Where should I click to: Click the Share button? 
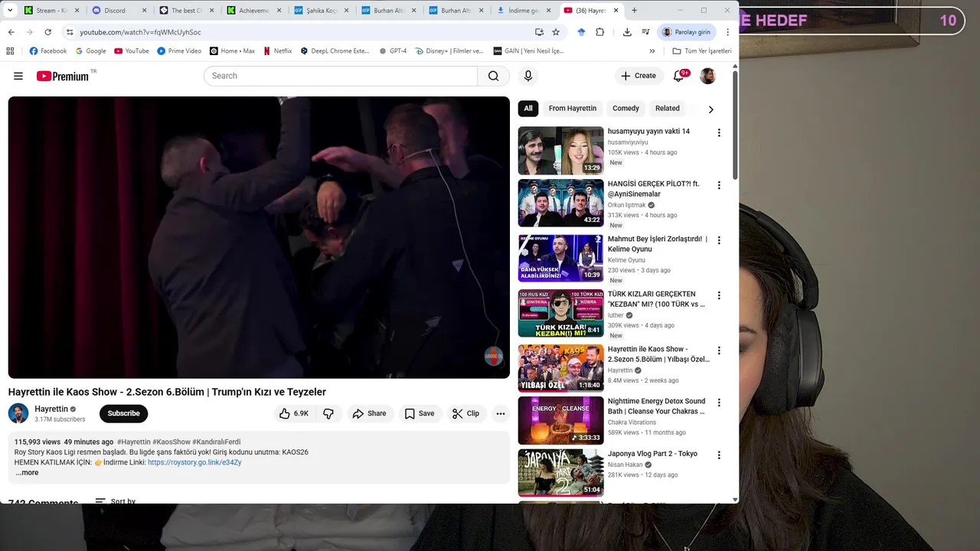click(369, 413)
